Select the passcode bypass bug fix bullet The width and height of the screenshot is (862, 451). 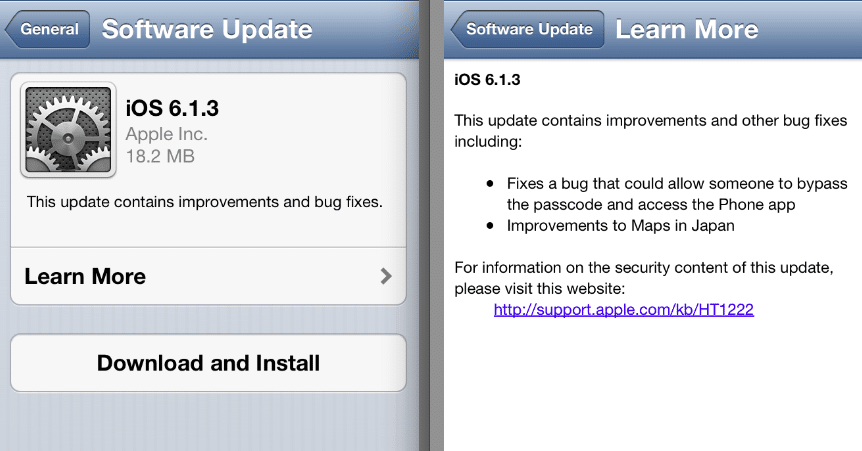point(677,194)
